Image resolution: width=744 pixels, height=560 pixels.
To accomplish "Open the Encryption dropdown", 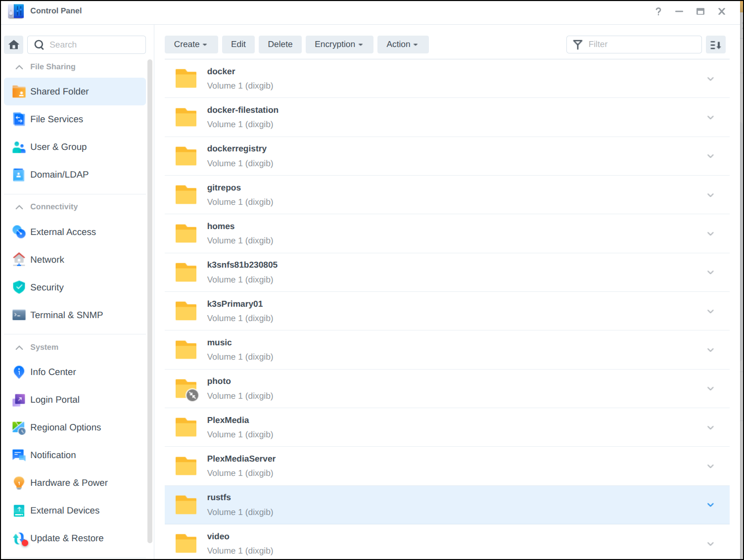I will 339,45.
